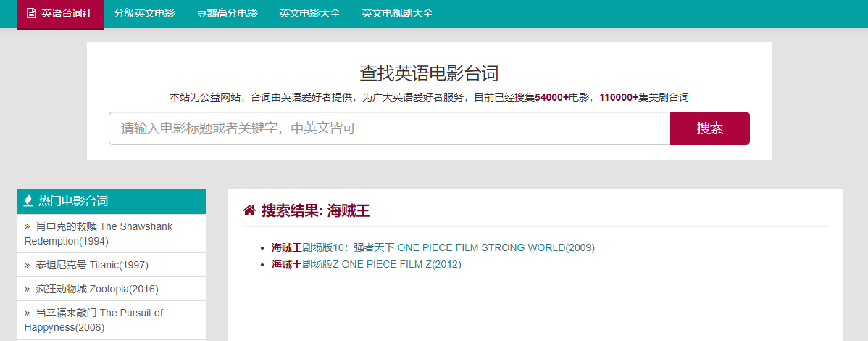Click the » arrow before 当幸福来敲门
This screenshot has width=868, height=341.
pos(27,313)
